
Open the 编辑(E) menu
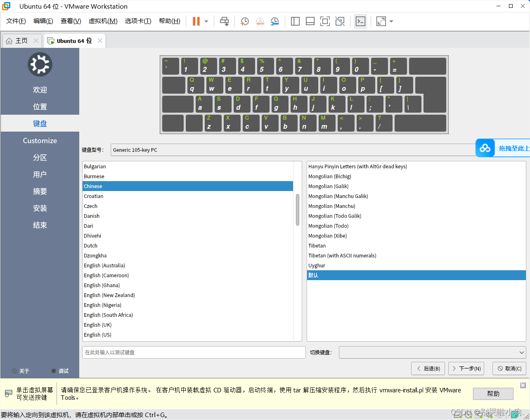click(x=43, y=21)
